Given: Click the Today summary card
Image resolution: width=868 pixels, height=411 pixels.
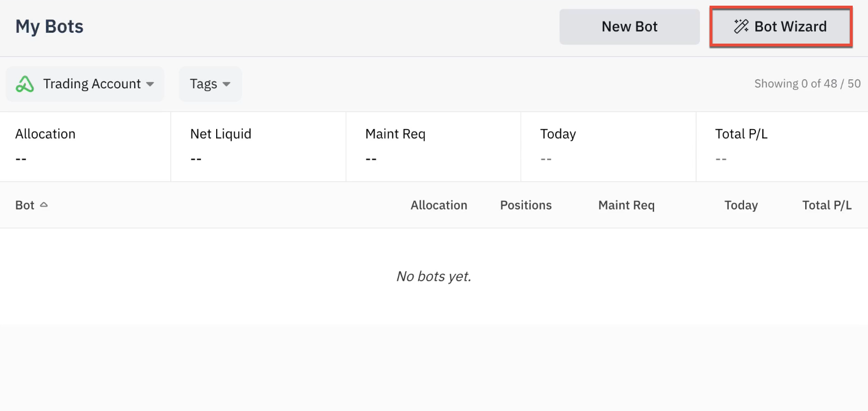Looking at the screenshot, I should (608, 147).
